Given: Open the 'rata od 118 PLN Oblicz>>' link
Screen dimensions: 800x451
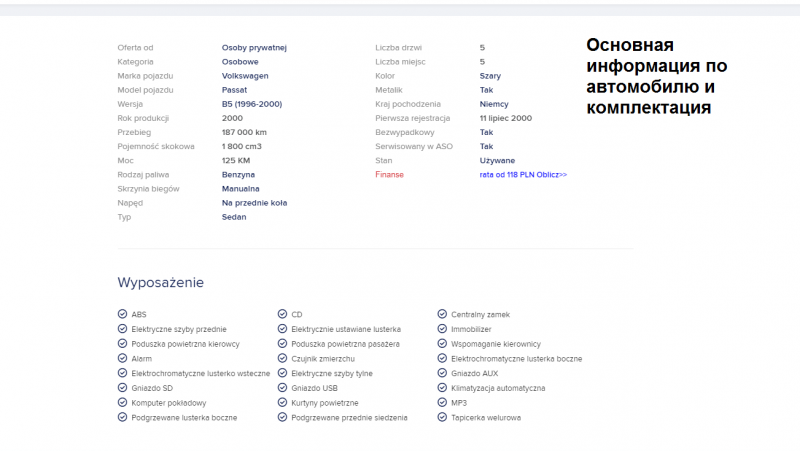Looking at the screenshot, I should (x=523, y=174).
